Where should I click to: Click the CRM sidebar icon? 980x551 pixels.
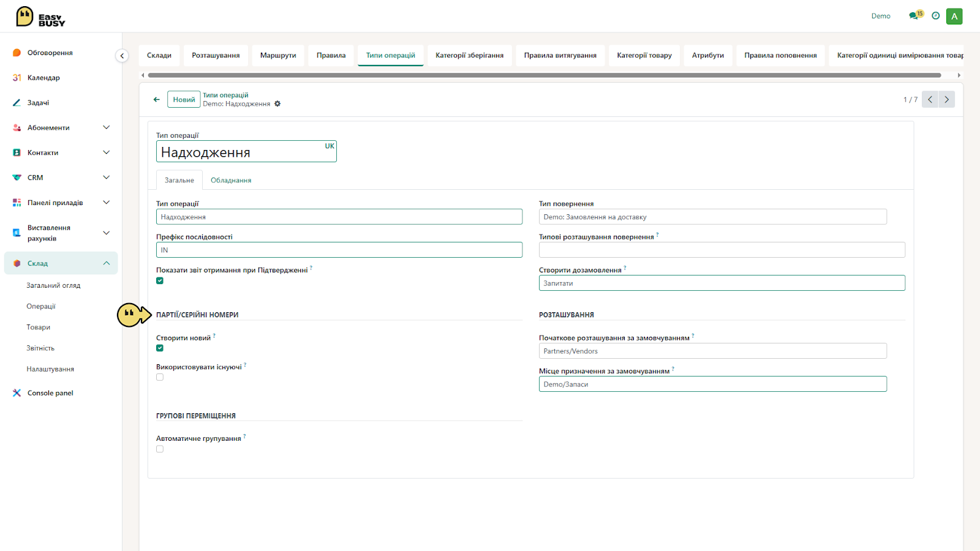[17, 178]
